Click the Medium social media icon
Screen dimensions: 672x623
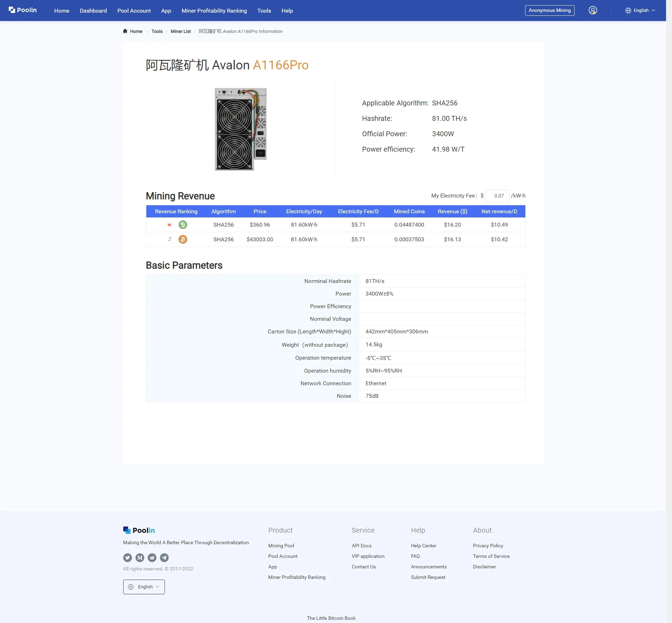[140, 557]
